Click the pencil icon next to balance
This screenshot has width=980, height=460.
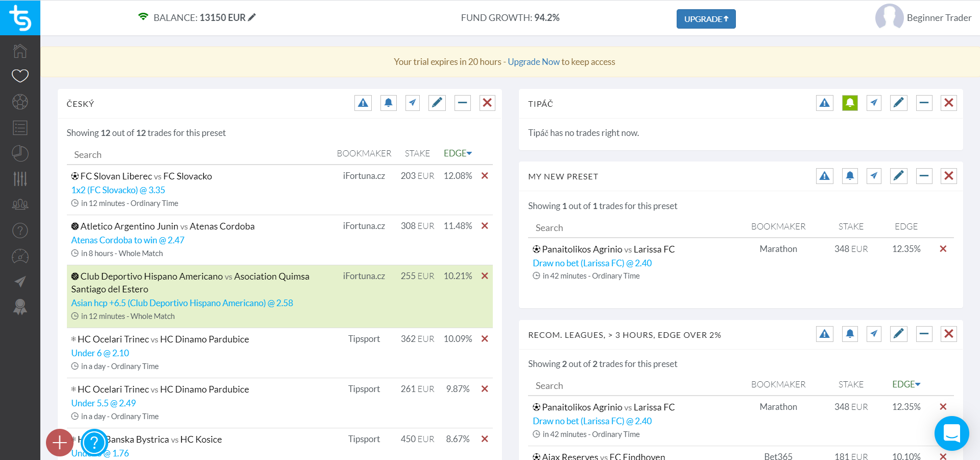pos(252,17)
